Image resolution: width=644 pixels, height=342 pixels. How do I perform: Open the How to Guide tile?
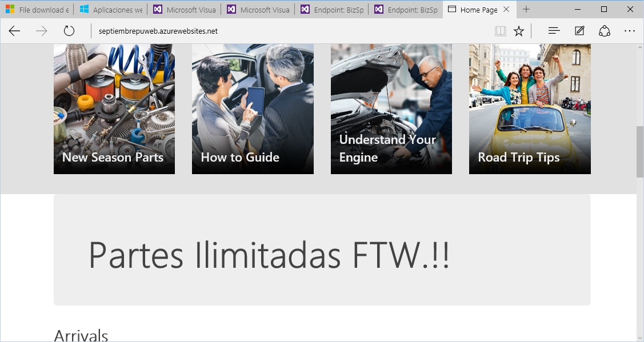[253, 109]
